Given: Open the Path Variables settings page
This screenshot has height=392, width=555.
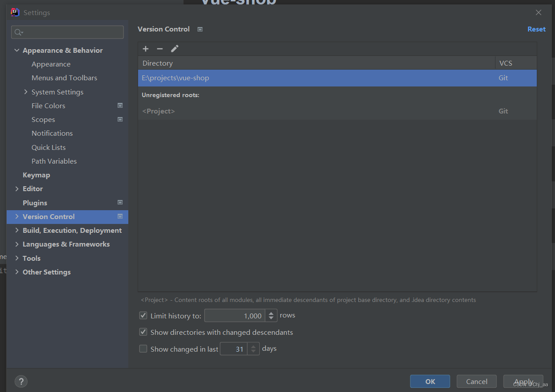Looking at the screenshot, I should click(x=54, y=161).
